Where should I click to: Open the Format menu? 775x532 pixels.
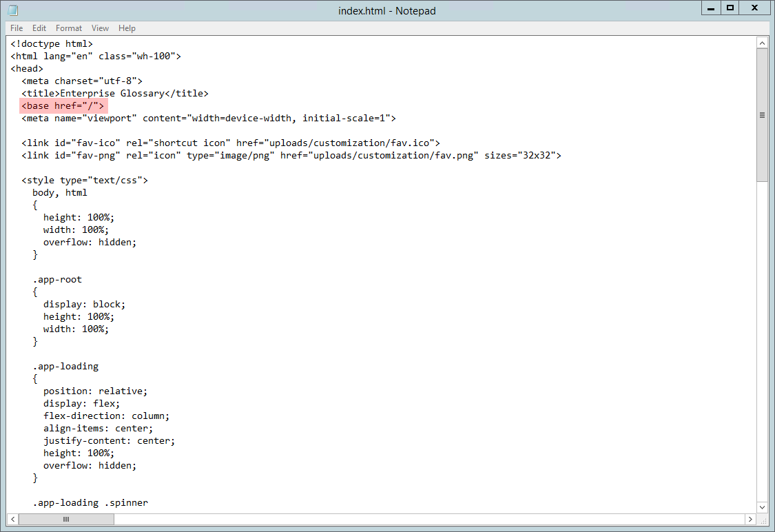(69, 28)
